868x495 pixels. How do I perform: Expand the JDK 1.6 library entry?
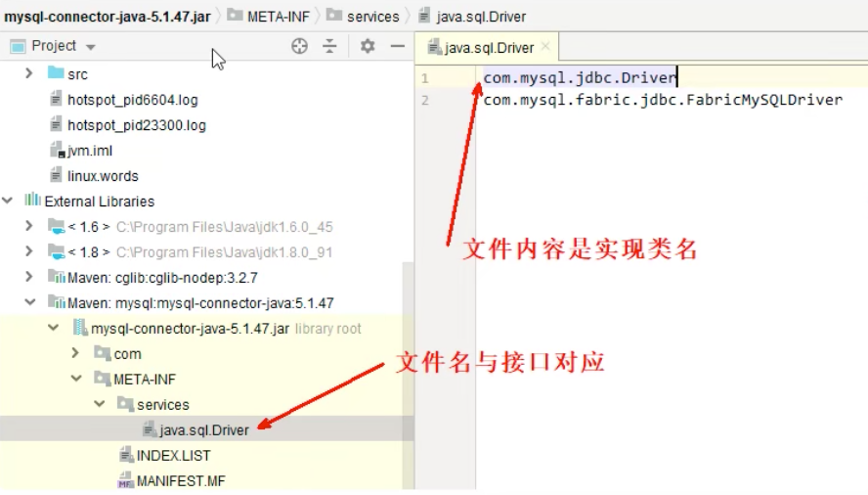(29, 226)
